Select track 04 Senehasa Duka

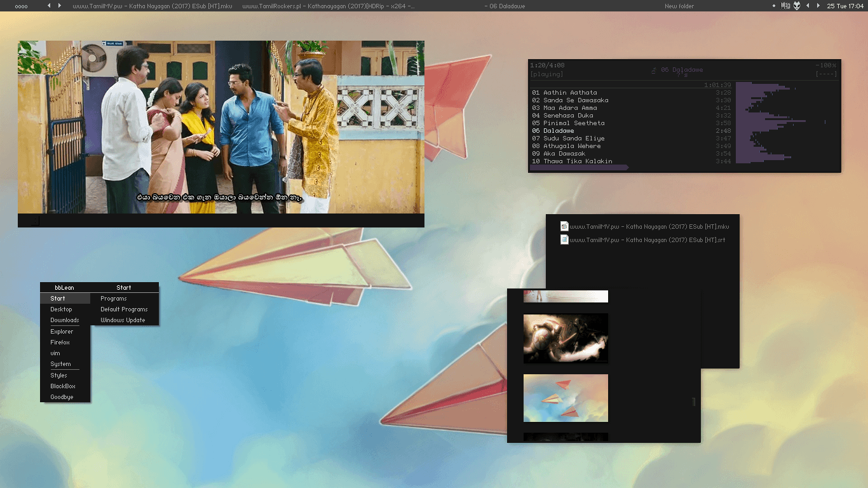(632, 116)
